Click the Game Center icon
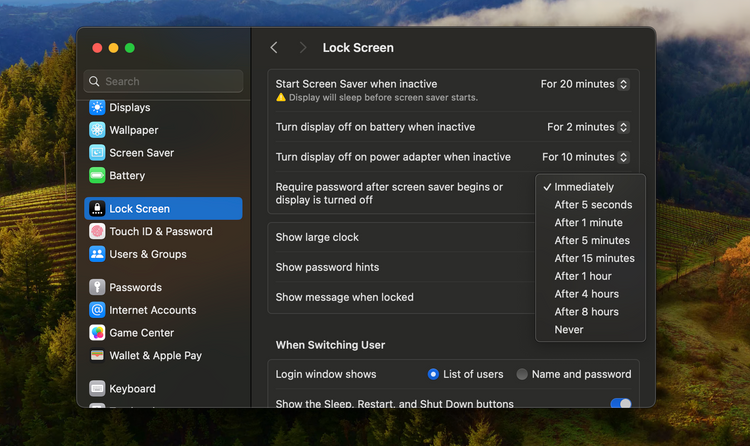750x446 pixels. click(97, 333)
